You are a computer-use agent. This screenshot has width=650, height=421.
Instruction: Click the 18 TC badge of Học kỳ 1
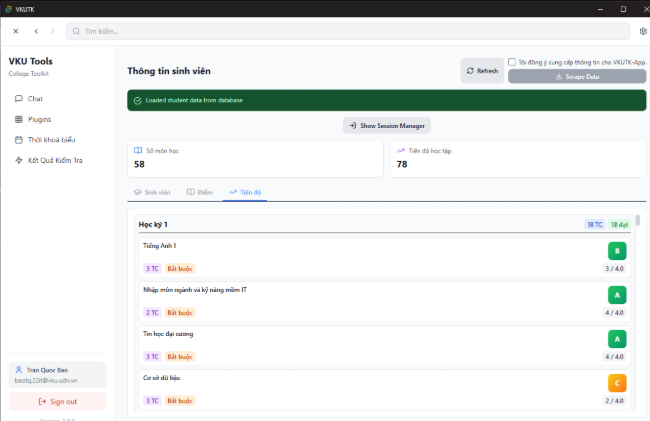(x=594, y=224)
